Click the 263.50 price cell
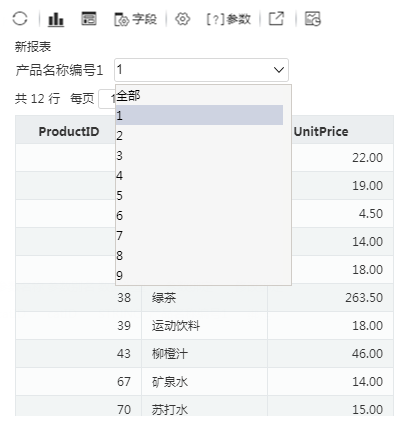Screen dimensions: 420x433 coord(330,298)
